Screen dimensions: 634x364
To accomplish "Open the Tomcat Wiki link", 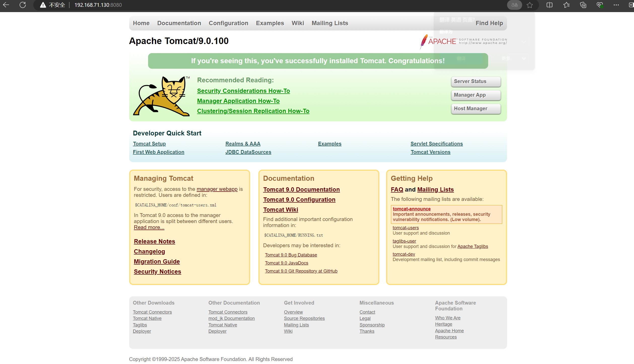I will click(x=281, y=210).
